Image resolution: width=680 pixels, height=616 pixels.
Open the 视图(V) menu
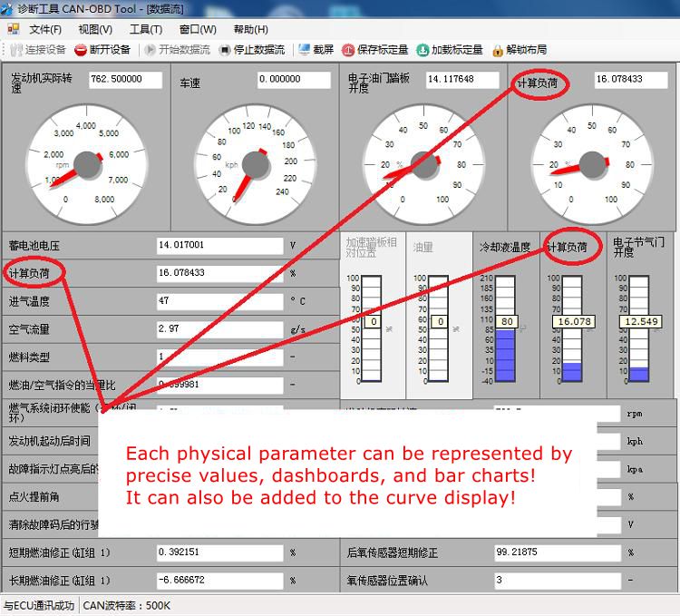tap(95, 29)
